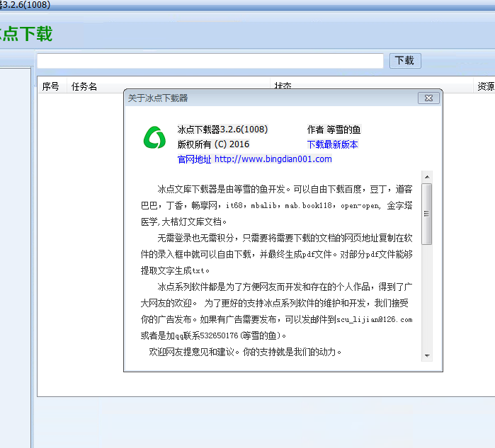
Task: Open the 下载最新版本 link
Action: pyautogui.click(x=332, y=144)
